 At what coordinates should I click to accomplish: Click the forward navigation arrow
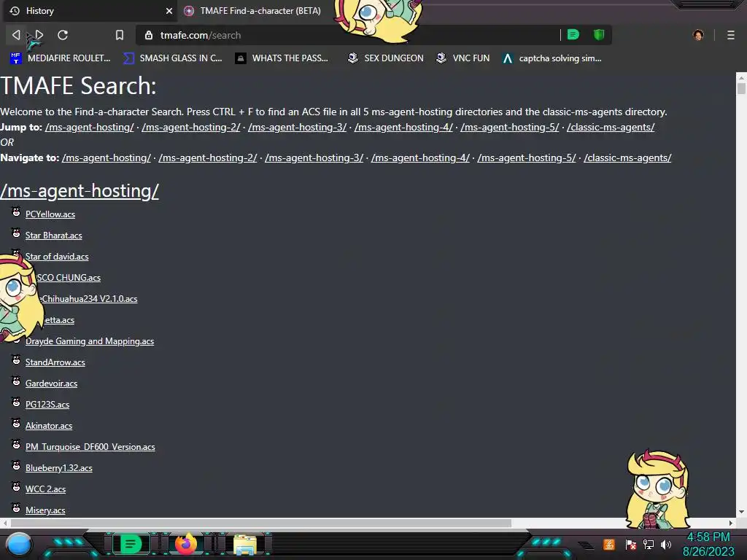pyautogui.click(x=39, y=35)
